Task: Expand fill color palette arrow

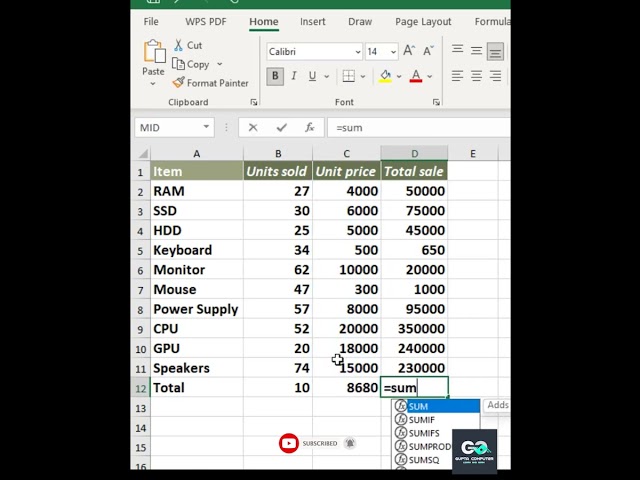Action: (399, 76)
